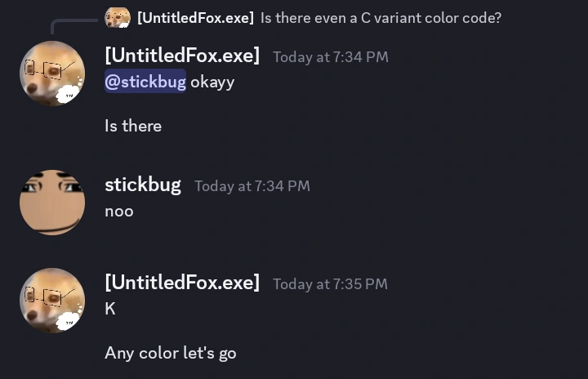Click the "Is there" message

[133, 126]
